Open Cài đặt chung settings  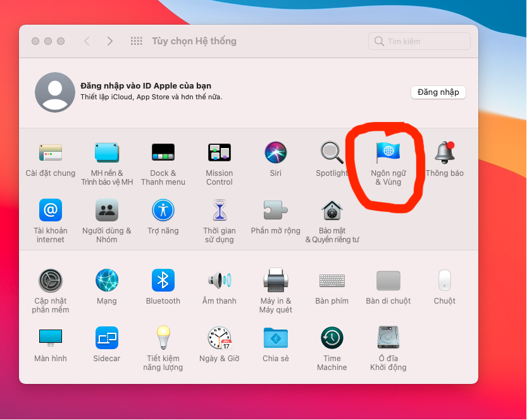coord(51,152)
